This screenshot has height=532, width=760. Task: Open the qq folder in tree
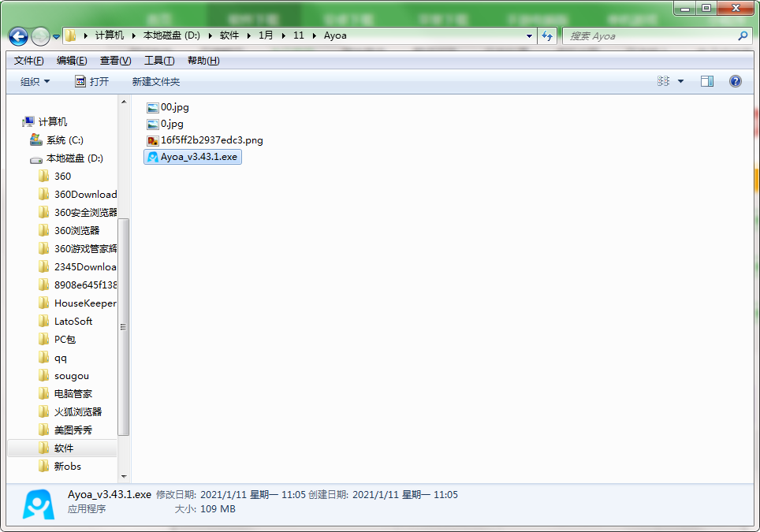point(52,358)
